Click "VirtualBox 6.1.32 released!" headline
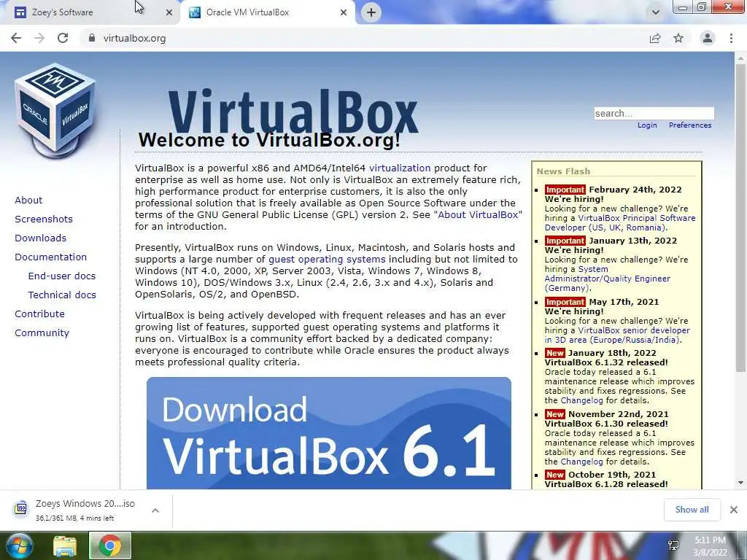The width and height of the screenshot is (747, 560). (606, 362)
